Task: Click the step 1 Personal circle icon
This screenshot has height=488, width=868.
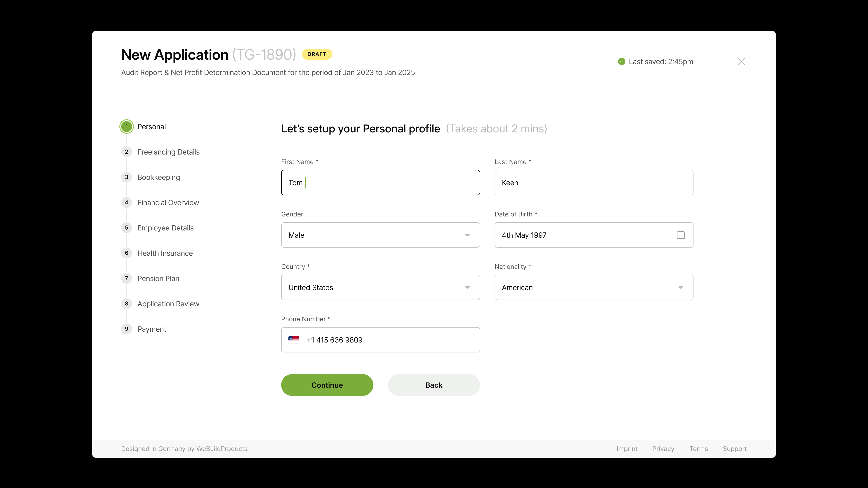Action: pos(127,127)
